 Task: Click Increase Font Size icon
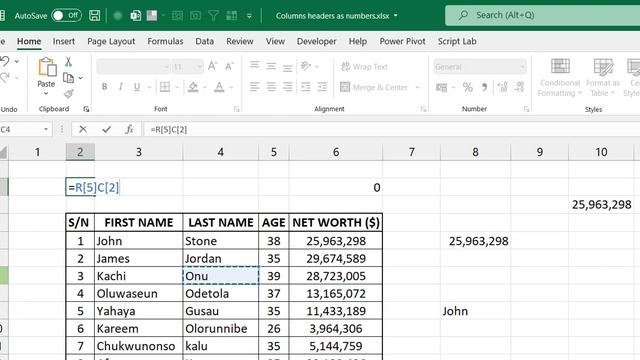(x=212, y=66)
